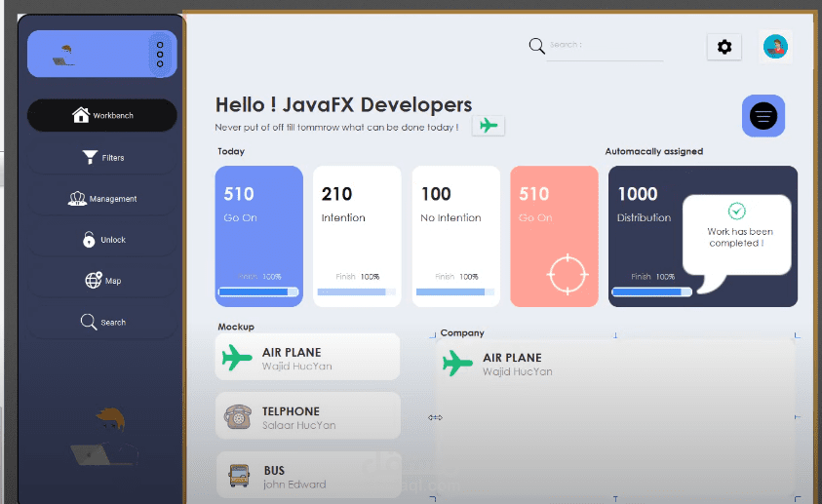Open the user profile avatar
This screenshot has width=822, height=504.
(775, 47)
